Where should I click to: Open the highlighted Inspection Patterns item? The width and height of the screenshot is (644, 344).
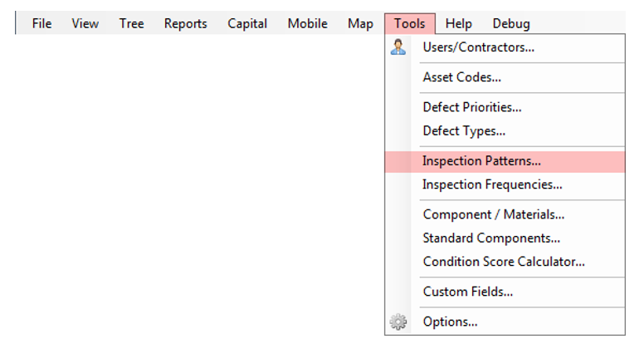(x=481, y=161)
